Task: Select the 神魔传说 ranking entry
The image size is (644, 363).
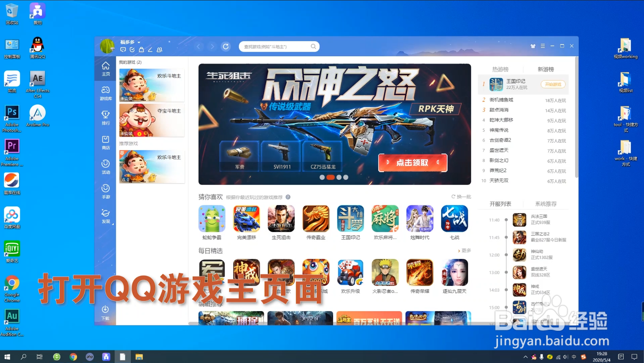Action: (x=523, y=131)
